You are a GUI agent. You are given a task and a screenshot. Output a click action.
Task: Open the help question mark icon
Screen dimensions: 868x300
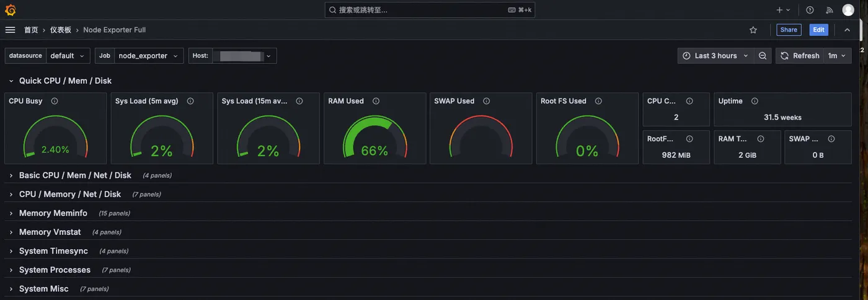[x=810, y=10]
